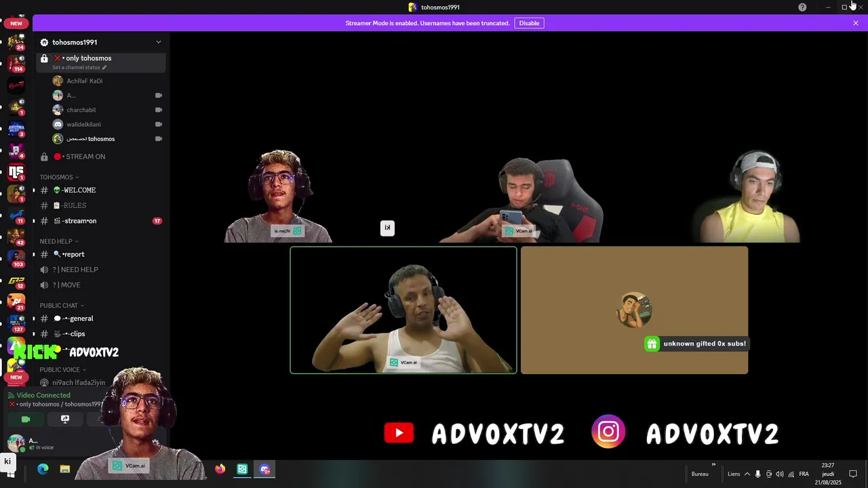Open the Windows notification center icon
The image size is (868, 488).
tap(853, 474)
